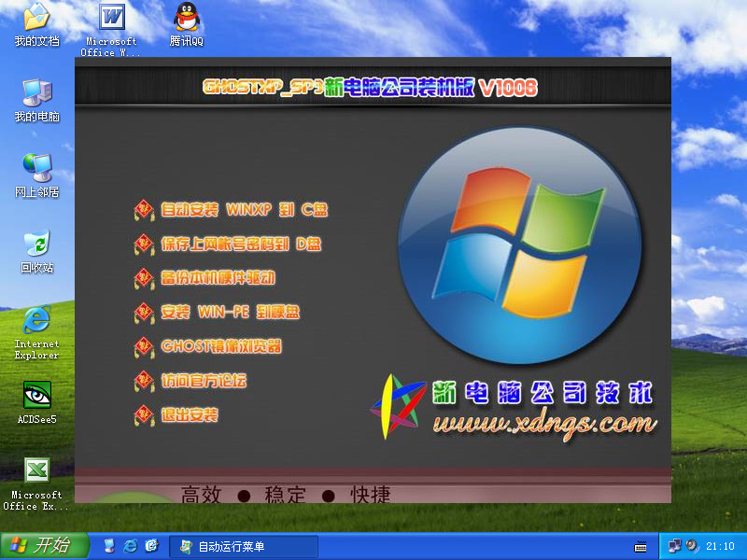Click the 21:10 clock in the tray

720,546
